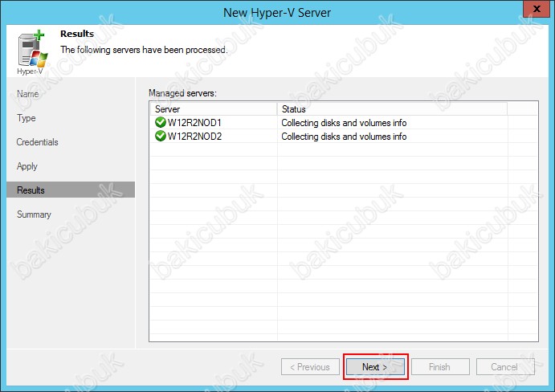Image resolution: width=555 pixels, height=392 pixels.
Task: Sort by the Status column header
Action: [x=392, y=108]
